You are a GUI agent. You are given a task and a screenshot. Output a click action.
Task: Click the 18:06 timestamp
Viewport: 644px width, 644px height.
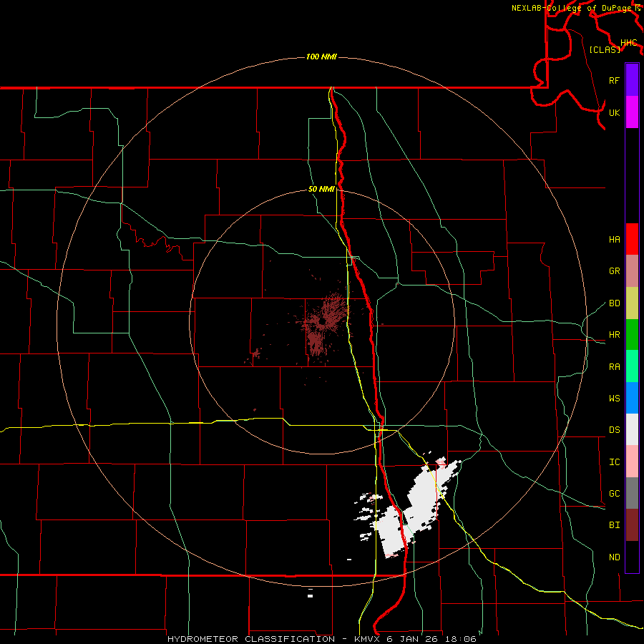459,639
